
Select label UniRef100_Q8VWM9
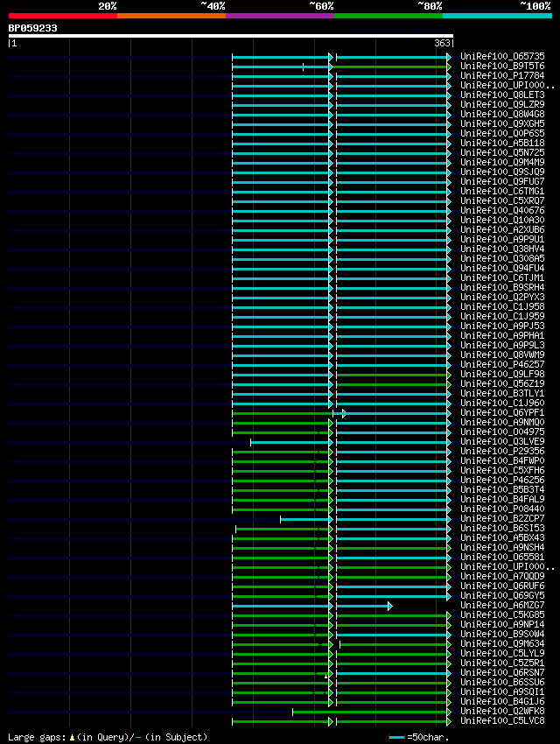click(502, 354)
